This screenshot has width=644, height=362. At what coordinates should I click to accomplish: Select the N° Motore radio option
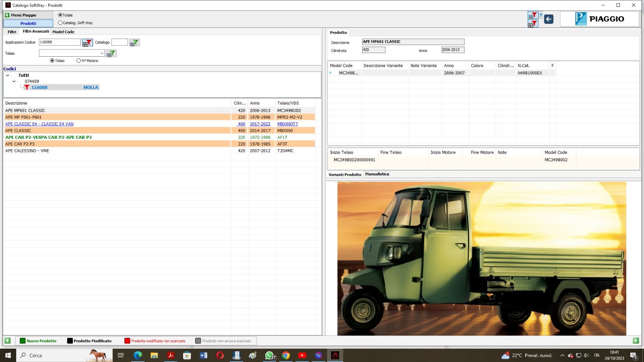[78, 61]
